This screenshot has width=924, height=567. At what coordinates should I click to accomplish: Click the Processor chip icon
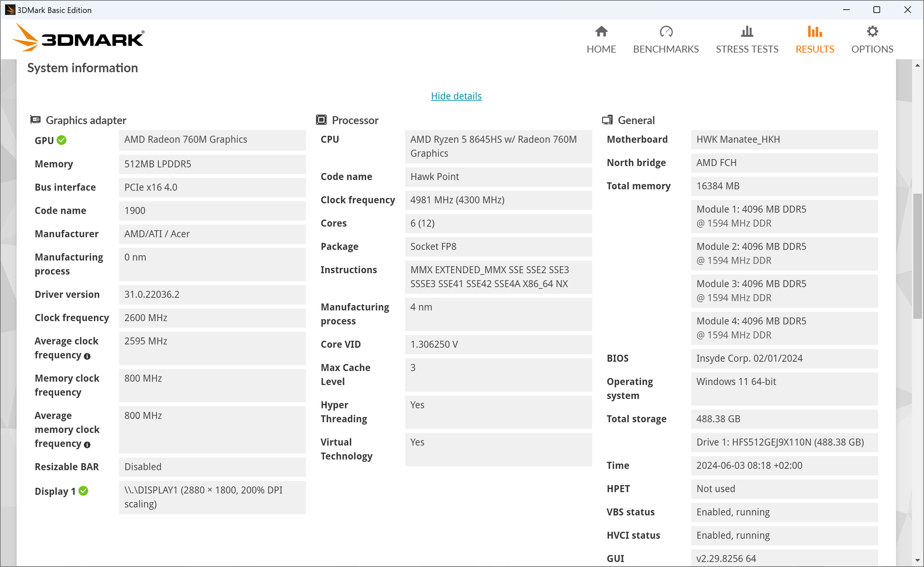click(321, 120)
